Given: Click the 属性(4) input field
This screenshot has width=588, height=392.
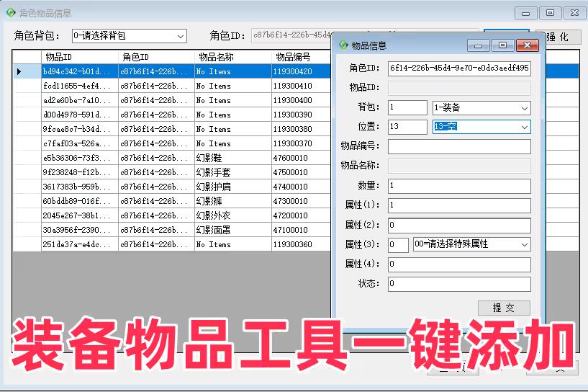Looking at the screenshot, I should tap(459, 264).
